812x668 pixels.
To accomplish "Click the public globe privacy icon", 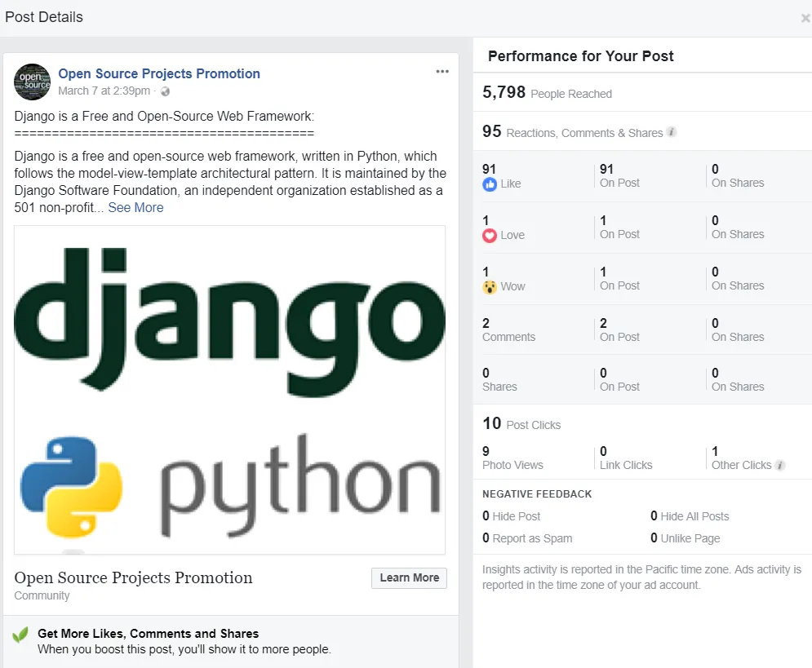I will (x=165, y=91).
